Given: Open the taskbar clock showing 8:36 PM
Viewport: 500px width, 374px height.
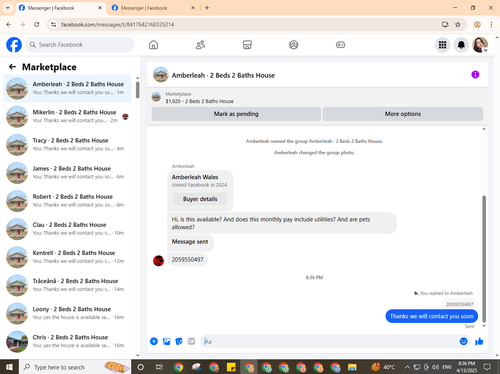Looking at the screenshot, I should coord(466,367).
